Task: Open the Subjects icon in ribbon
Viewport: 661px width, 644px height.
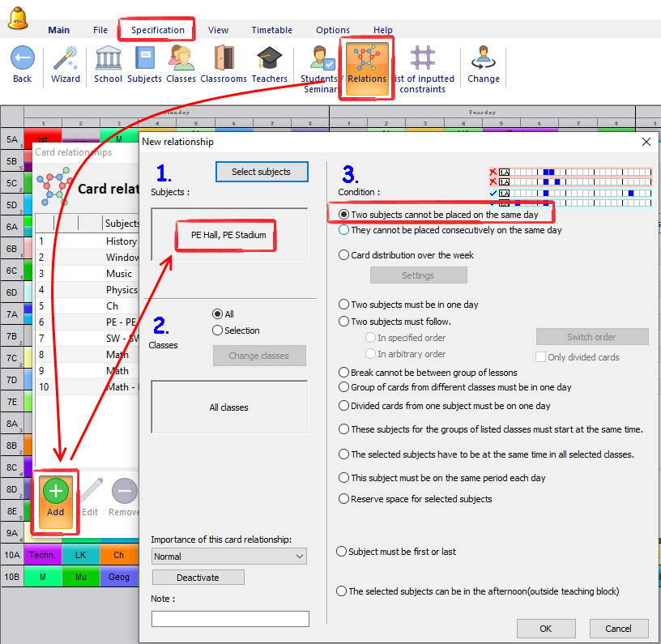Action: 144,60
